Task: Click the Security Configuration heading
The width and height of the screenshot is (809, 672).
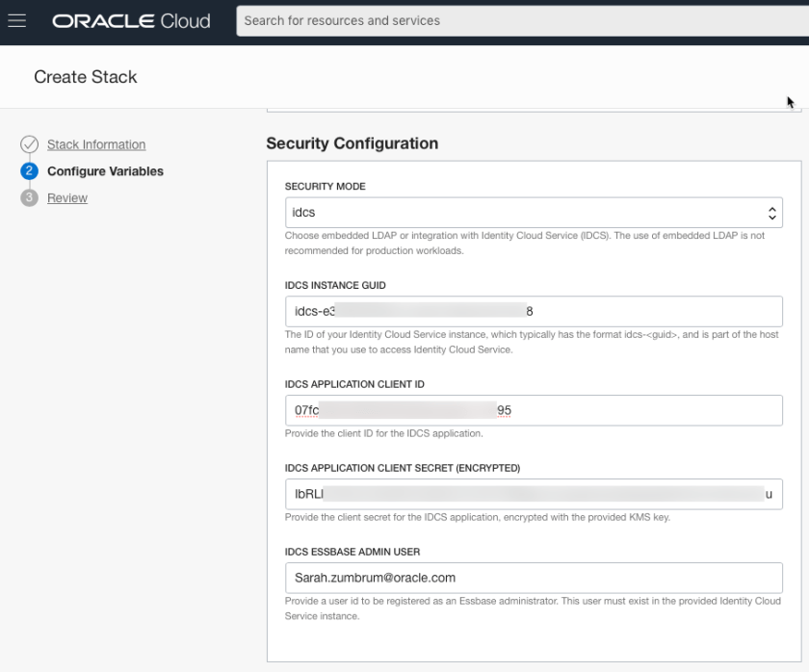Action: [x=352, y=143]
